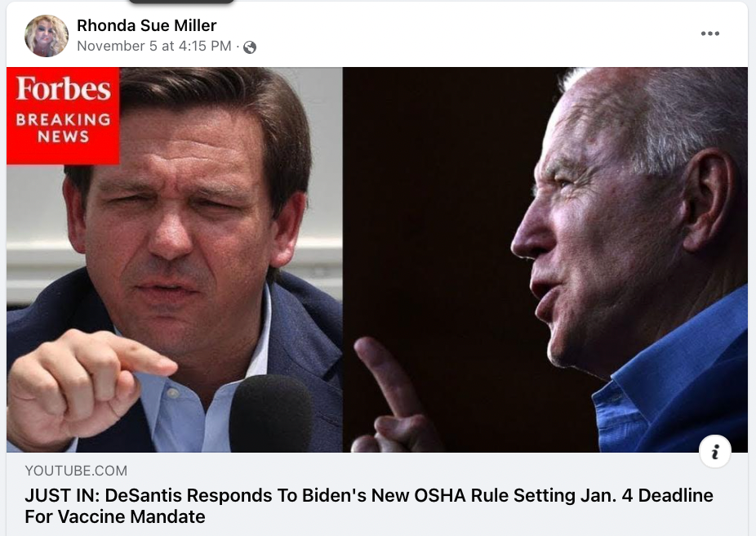Viewport: 756px width, 536px height.
Task: Click the Rhonda Sue Miller name link
Action: pyautogui.click(x=147, y=25)
